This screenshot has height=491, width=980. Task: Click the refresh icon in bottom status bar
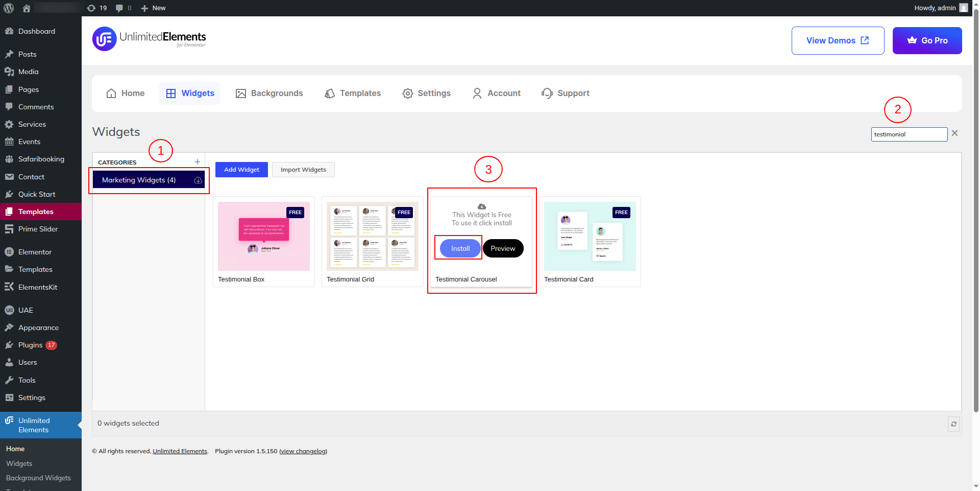(953, 424)
